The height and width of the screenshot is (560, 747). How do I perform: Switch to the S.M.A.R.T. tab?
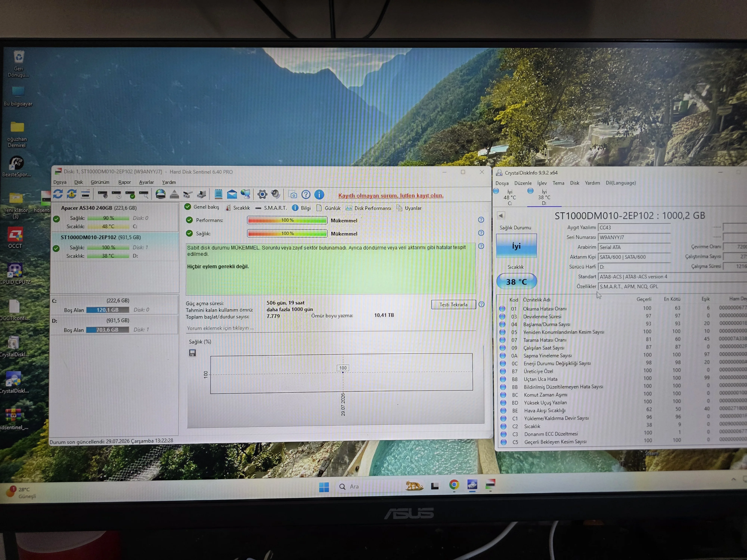click(271, 208)
